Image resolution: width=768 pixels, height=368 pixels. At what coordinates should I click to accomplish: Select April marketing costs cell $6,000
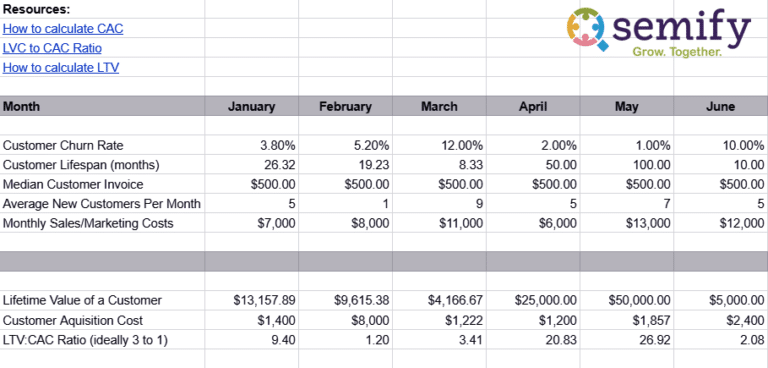tap(533, 223)
